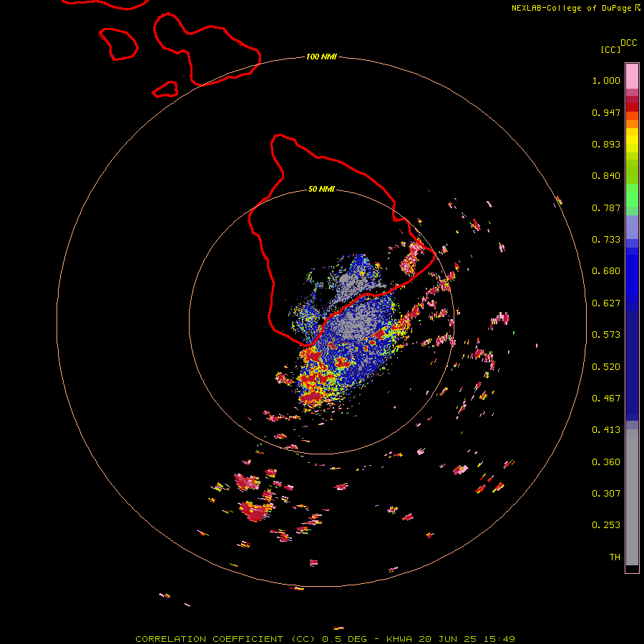Click the '0.733' scale value
Image resolution: width=644 pixels, height=644 pixels.
606,240
